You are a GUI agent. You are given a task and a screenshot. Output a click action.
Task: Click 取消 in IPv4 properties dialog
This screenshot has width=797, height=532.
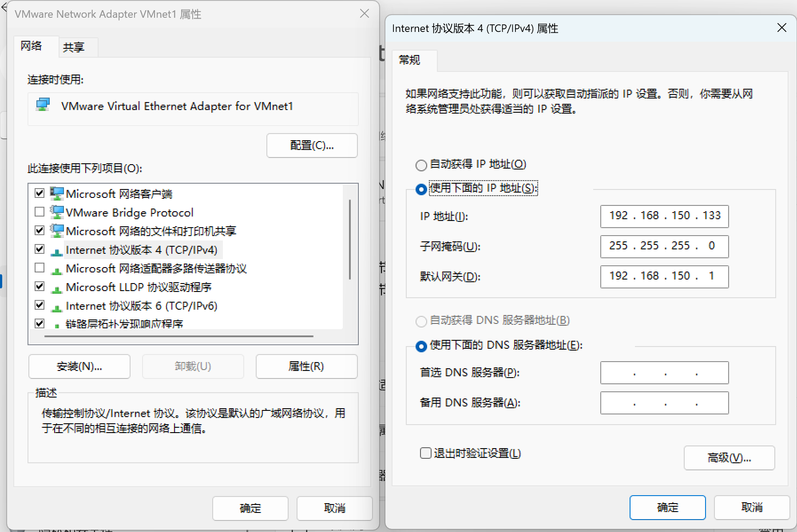(752, 508)
